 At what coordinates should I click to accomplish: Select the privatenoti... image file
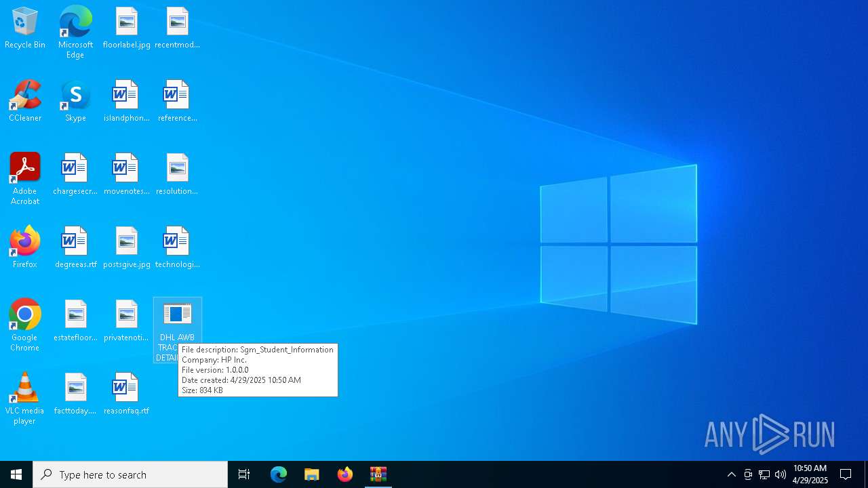click(x=127, y=321)
